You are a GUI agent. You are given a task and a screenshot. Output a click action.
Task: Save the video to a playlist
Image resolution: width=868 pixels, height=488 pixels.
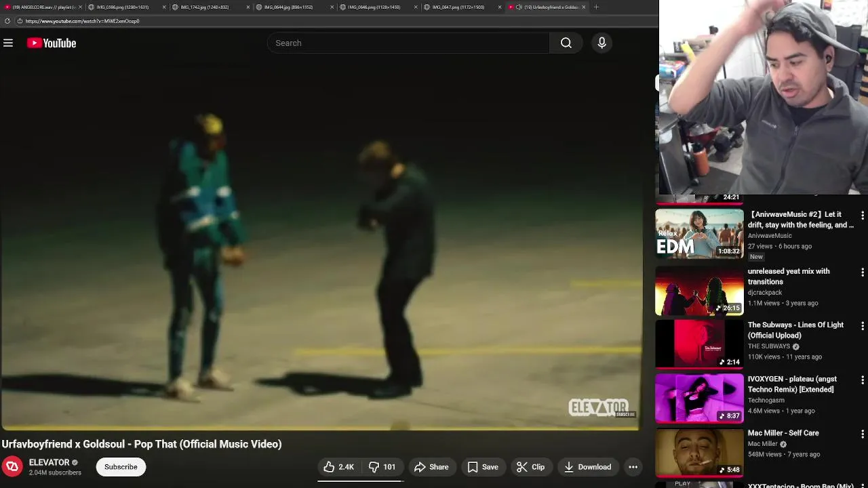click(x=483, y=467)
